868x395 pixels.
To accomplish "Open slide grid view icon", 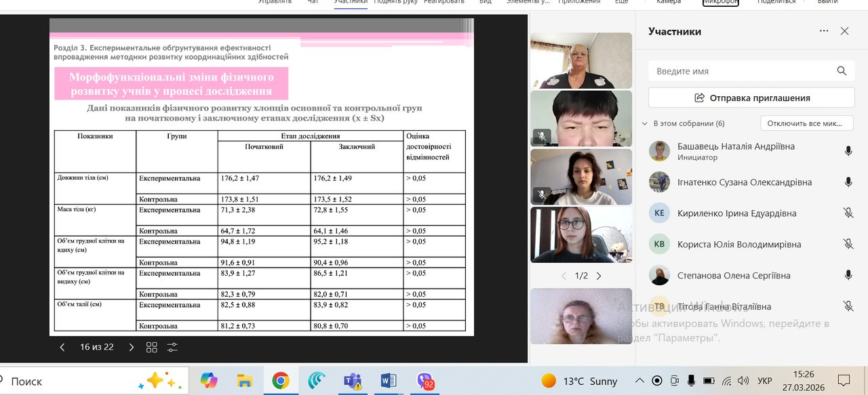I will pos(152,347).
